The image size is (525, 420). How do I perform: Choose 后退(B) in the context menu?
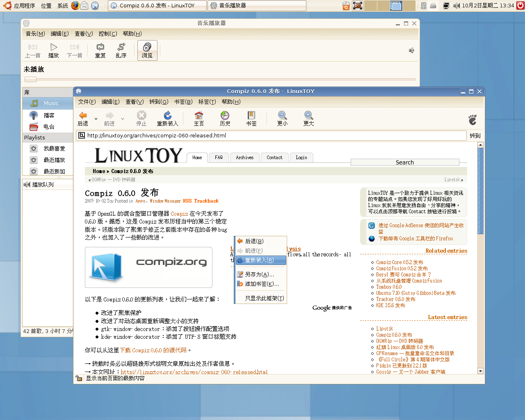261,241
